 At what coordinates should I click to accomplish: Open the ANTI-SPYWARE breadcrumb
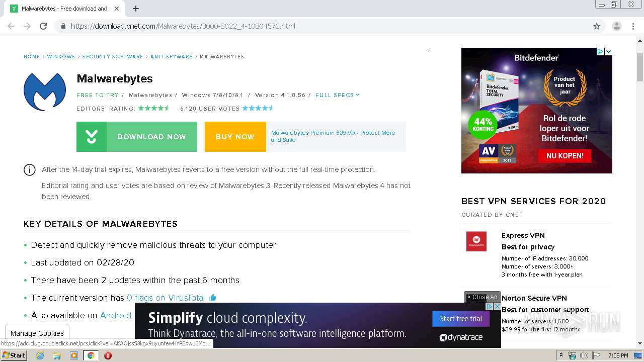point(172,57)
